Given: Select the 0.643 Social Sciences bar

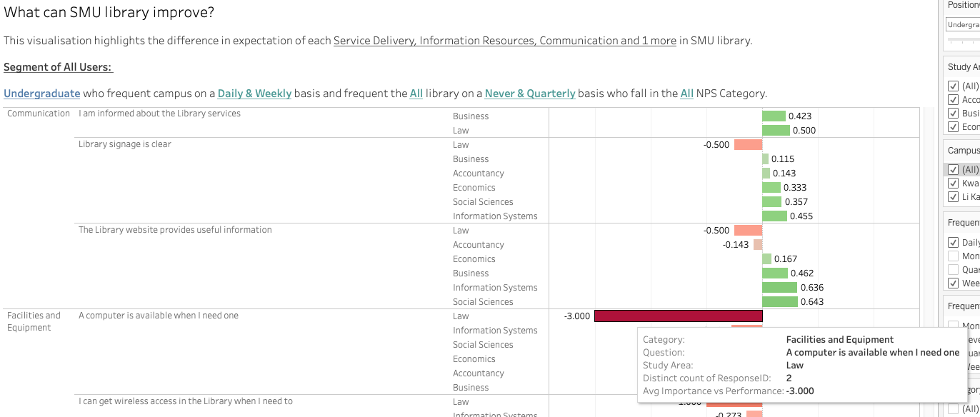Looking at the screenshot, I should point(780,302).
